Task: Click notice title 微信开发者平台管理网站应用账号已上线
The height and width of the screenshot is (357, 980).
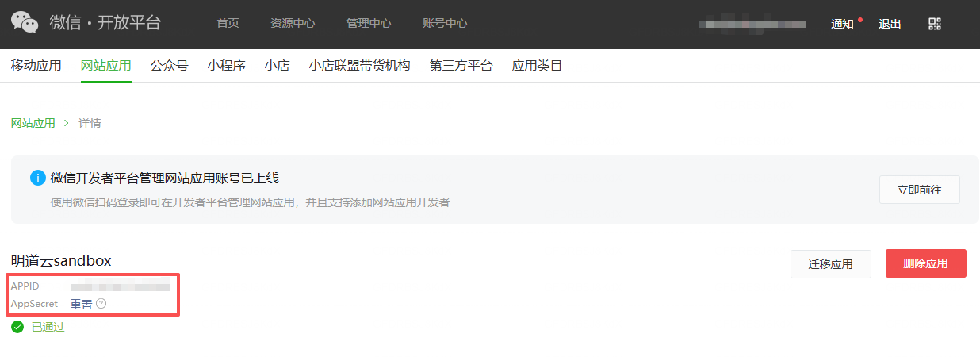Action: point(164,178)
